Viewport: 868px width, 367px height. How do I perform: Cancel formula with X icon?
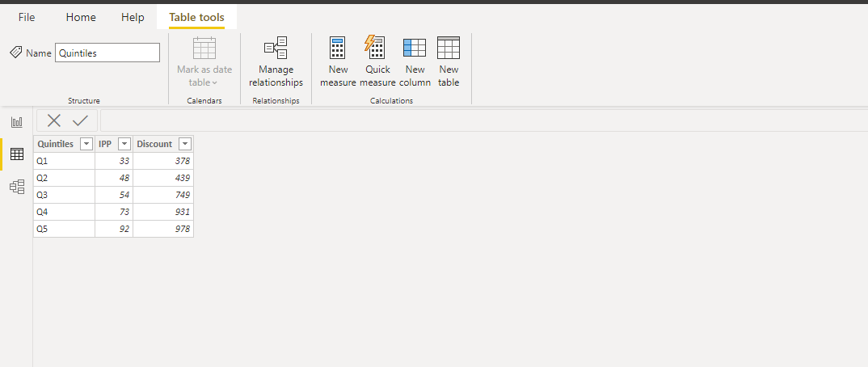click(x=53, y=120)
